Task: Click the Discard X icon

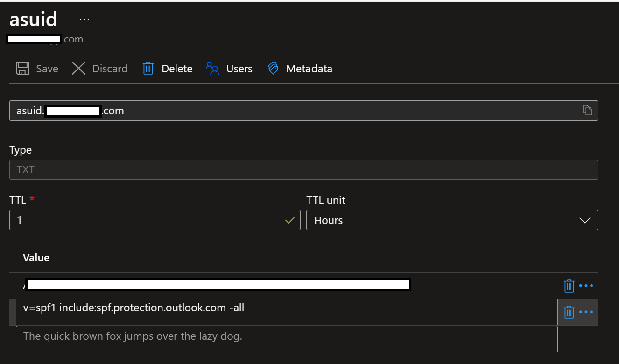Action: pyautogui.click(x=79, y=68)
